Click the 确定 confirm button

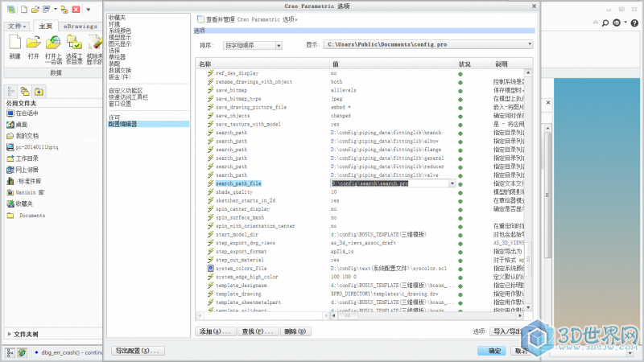click(492, 351)
